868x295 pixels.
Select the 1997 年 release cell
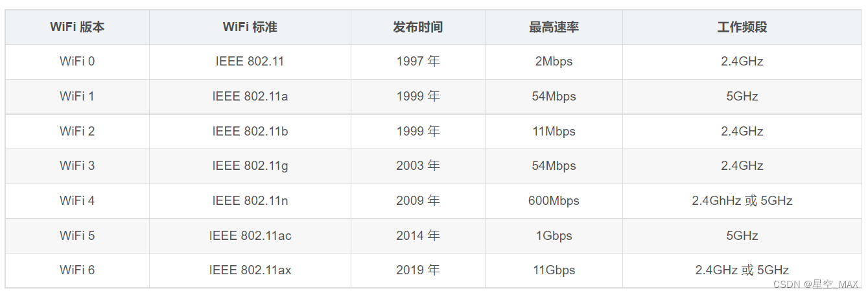click(418, 62)
